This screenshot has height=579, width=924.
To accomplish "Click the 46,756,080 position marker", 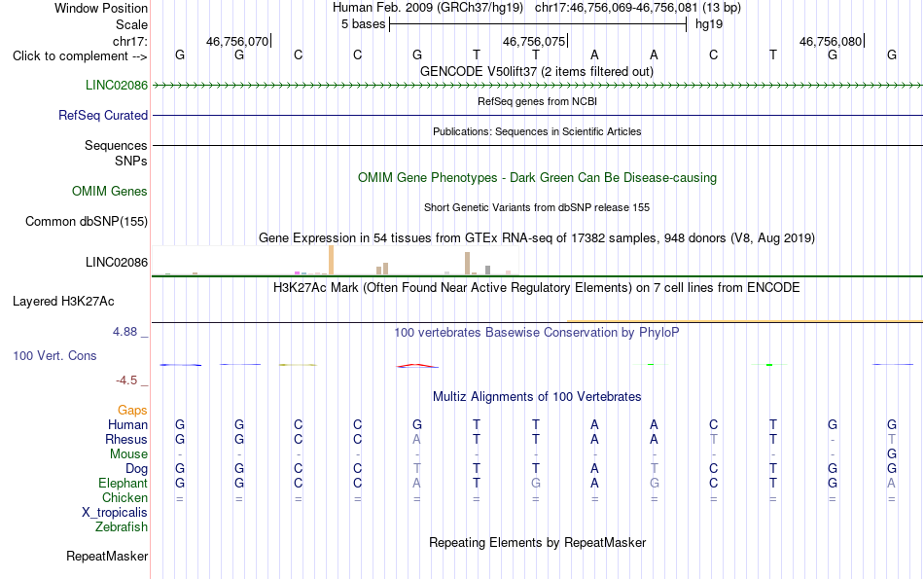I will click(x=831, y=41).
